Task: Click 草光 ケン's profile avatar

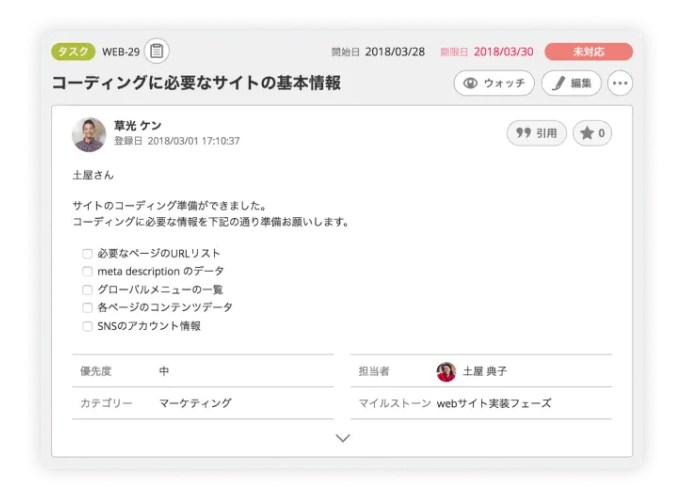Action: click(89, 134)
